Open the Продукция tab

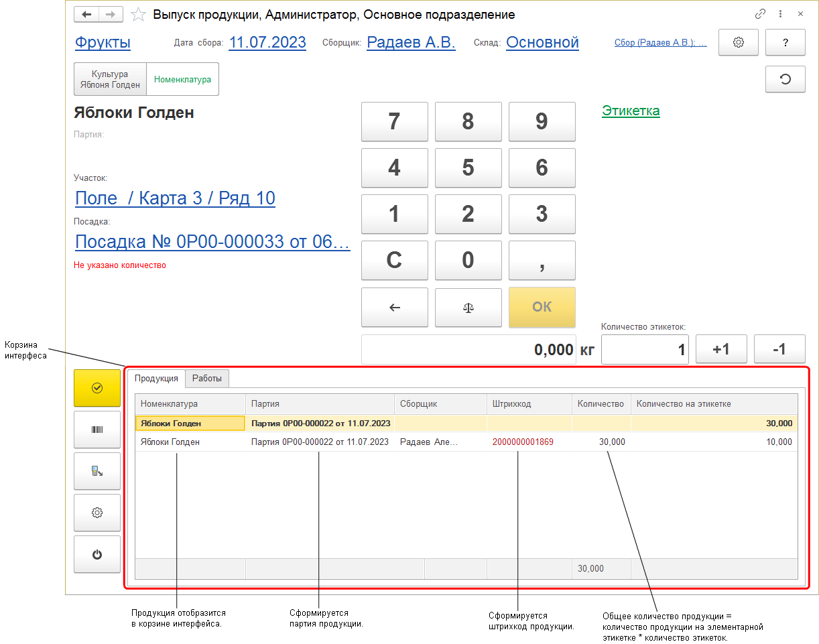point(156,379)
